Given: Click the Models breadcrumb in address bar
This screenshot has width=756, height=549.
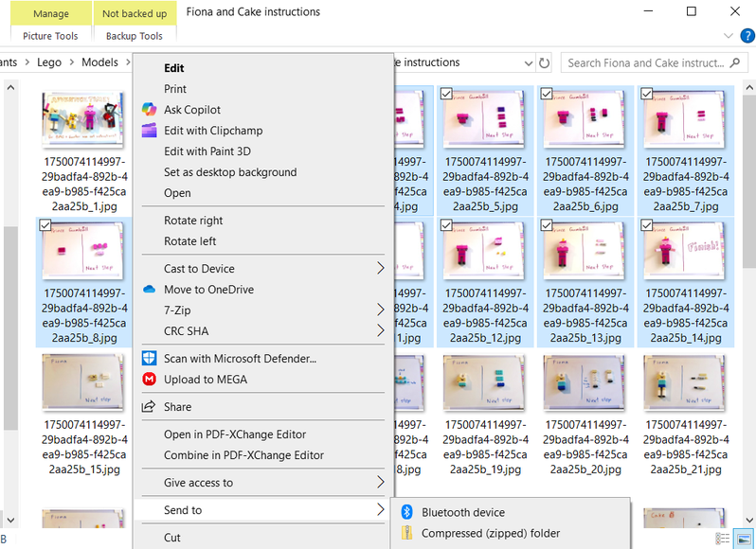Looking at the screenshot, I should (x=99, y=62).
